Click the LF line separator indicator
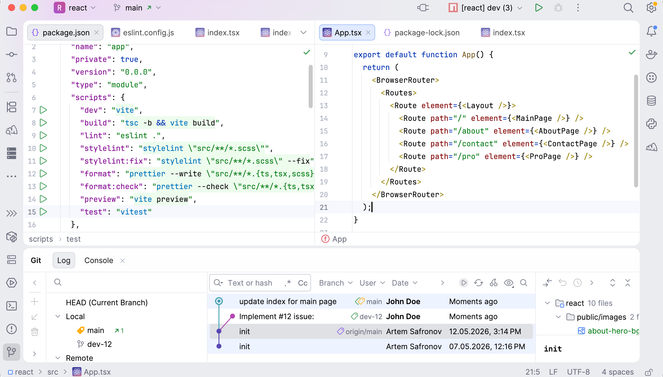The height and width of the screenshot is (377, 663). 553,372
